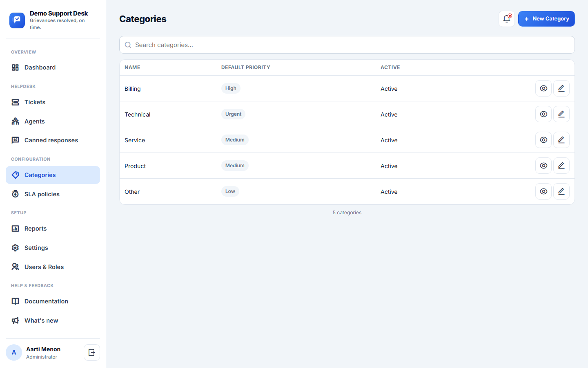Click the Technical category name

tap(138, 114)
